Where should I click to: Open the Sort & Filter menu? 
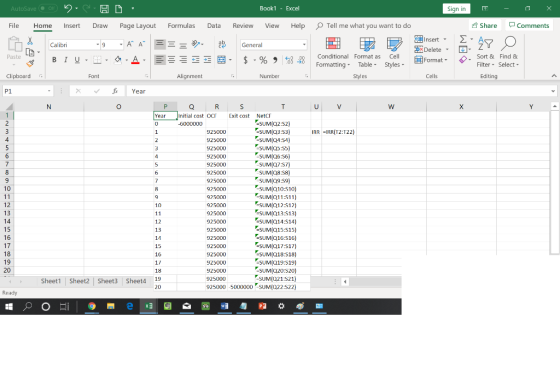[485, 52]
